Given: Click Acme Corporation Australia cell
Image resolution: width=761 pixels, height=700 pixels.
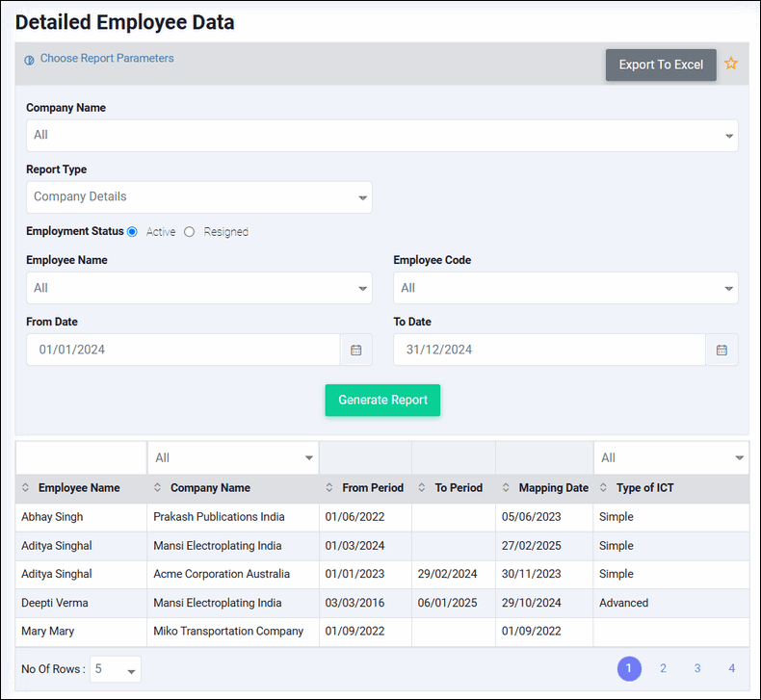Looking at the screenshot, I should coord(233,575).
